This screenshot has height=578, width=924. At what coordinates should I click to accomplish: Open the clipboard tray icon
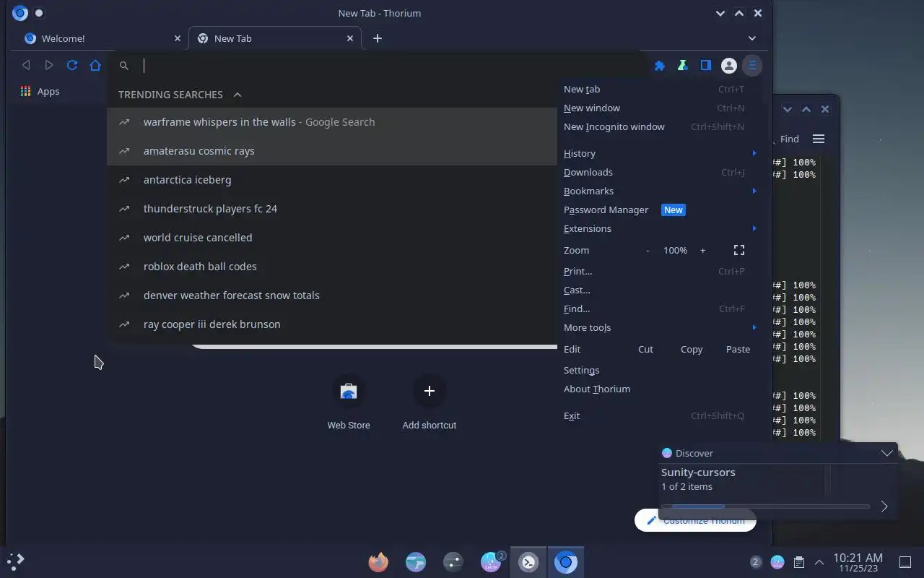pos(798,561)
